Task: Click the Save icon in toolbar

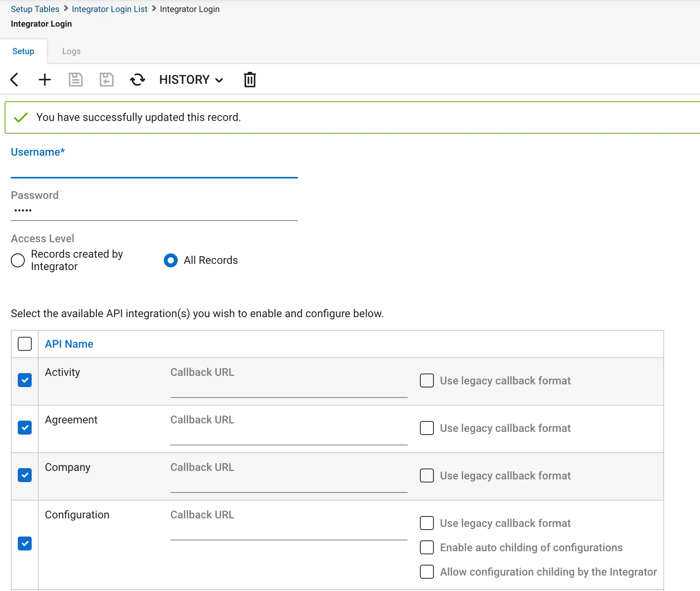Action: 76,80
